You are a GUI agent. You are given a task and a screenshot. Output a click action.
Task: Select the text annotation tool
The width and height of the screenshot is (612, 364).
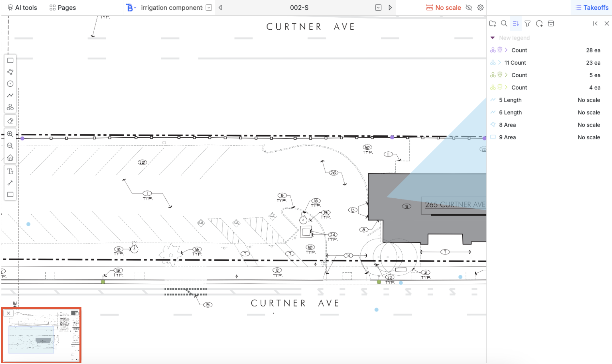10,171
